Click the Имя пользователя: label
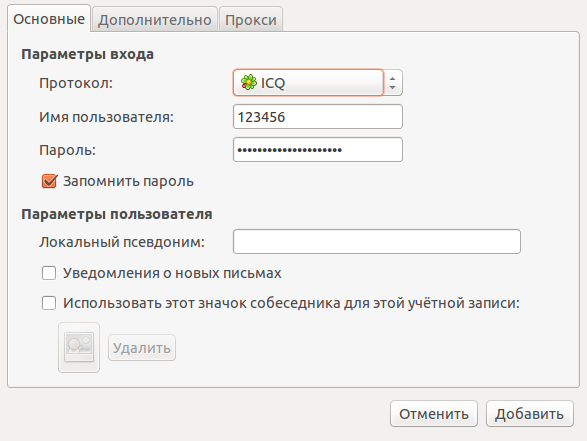This screenshot has height=441, width=587. point(106,117)
